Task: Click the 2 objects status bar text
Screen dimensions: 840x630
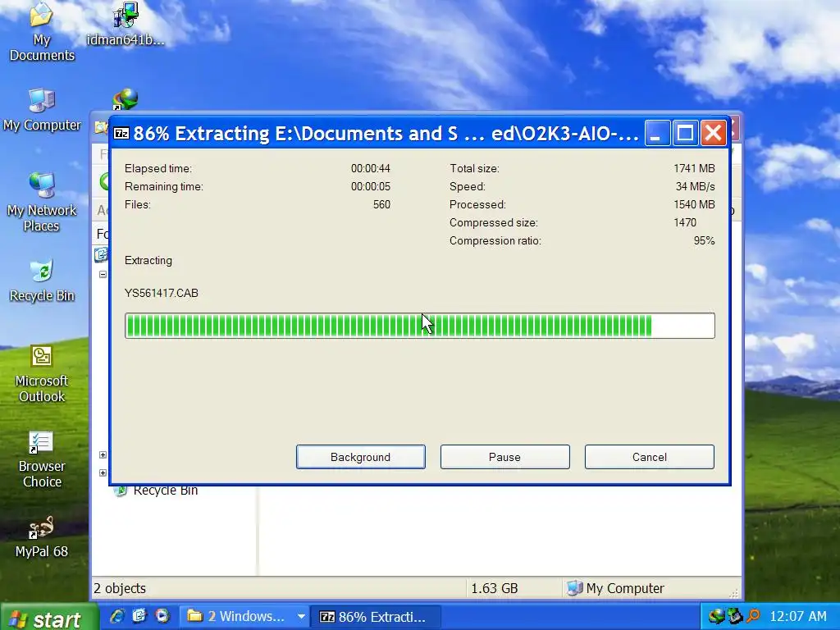Action: (120, 588)
